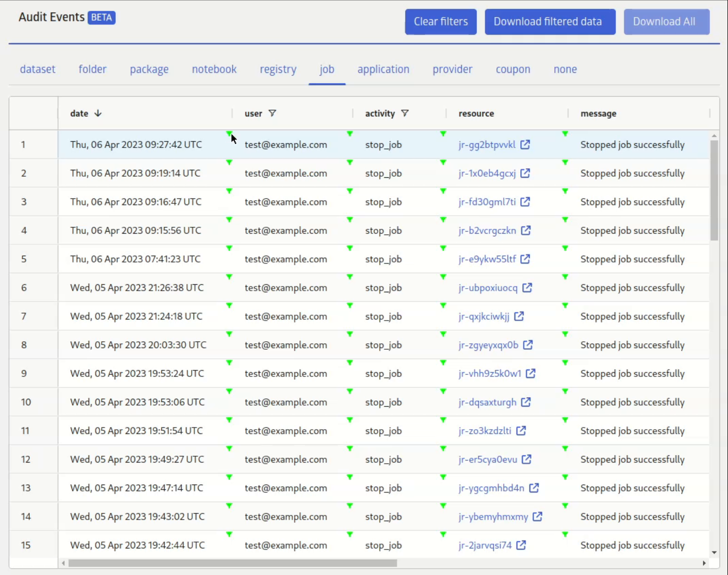728x575 pixels.
Task: Click the horizontal scrollbar thumb
Action: coord(233,563)
